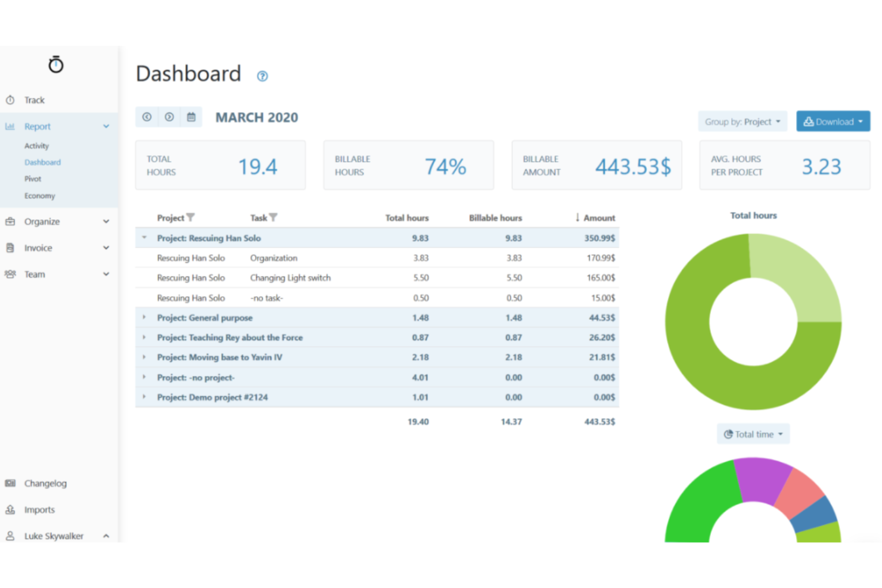Select Activity under Report
This screenshot has height=588, width=882.
pyautogui.click(x=36, y=145)
